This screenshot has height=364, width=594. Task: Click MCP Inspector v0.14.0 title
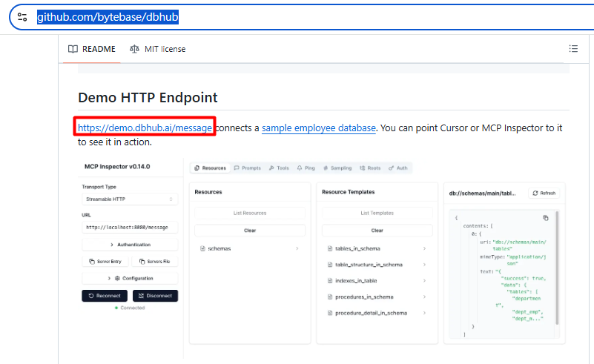click(117, 167)
